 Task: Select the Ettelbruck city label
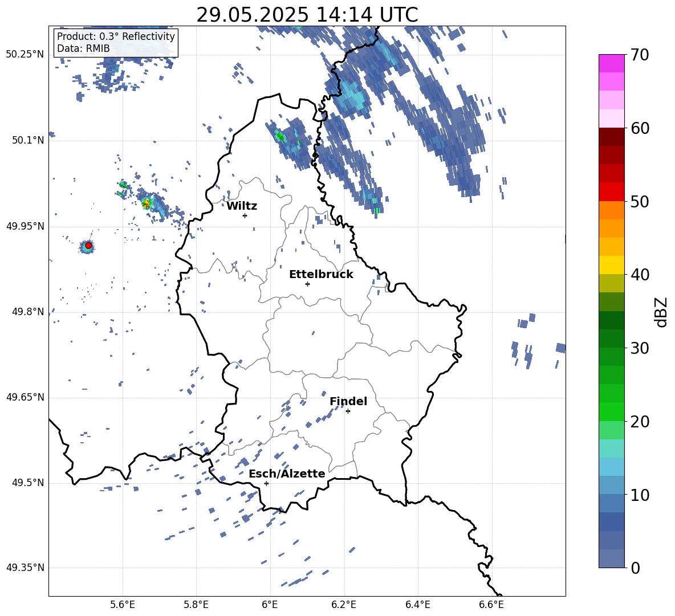point(321,275)
